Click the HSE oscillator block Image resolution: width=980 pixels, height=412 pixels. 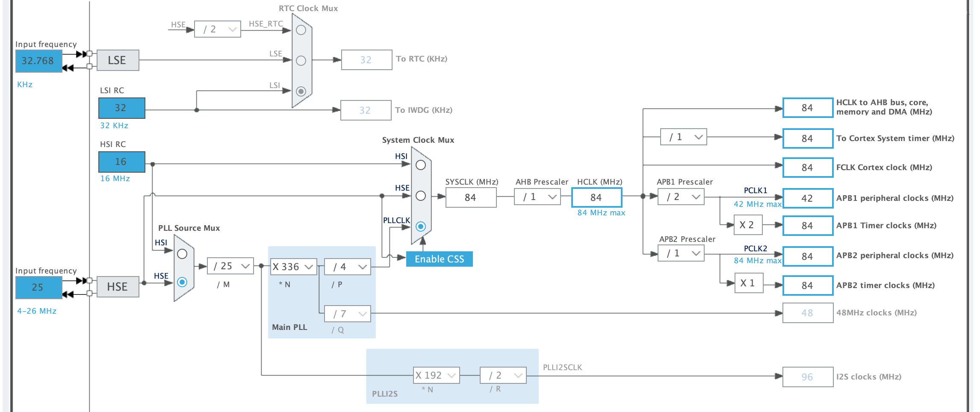click(118, 287)
